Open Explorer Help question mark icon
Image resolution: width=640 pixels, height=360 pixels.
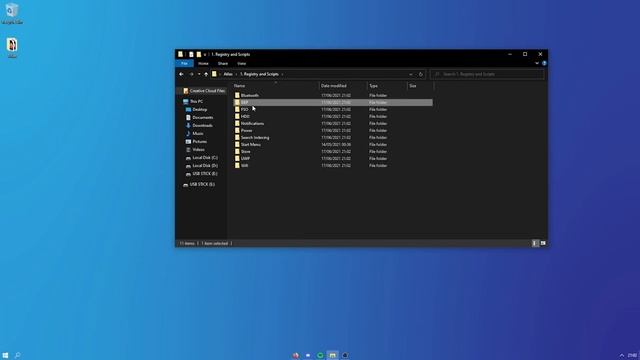(x=544, y=63)
